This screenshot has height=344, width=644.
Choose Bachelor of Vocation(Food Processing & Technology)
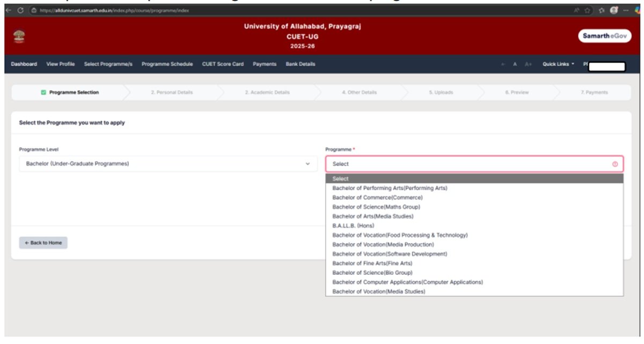(x=474, y=235)
